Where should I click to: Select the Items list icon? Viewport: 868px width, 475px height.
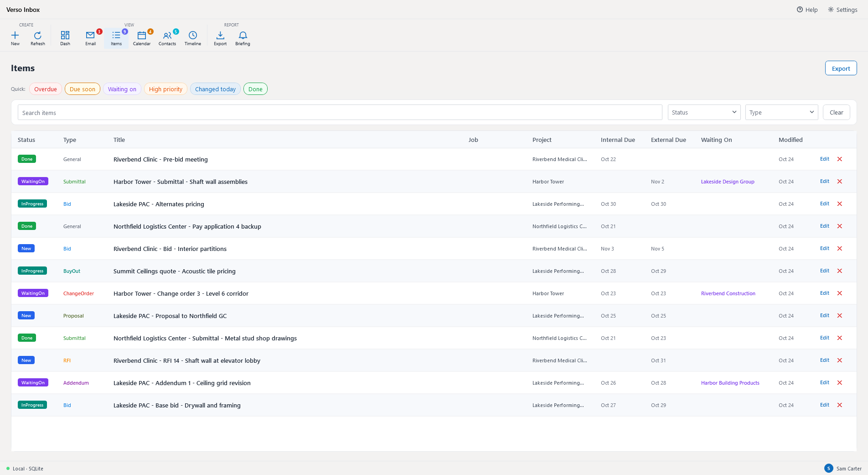click(x=116, y=35)
